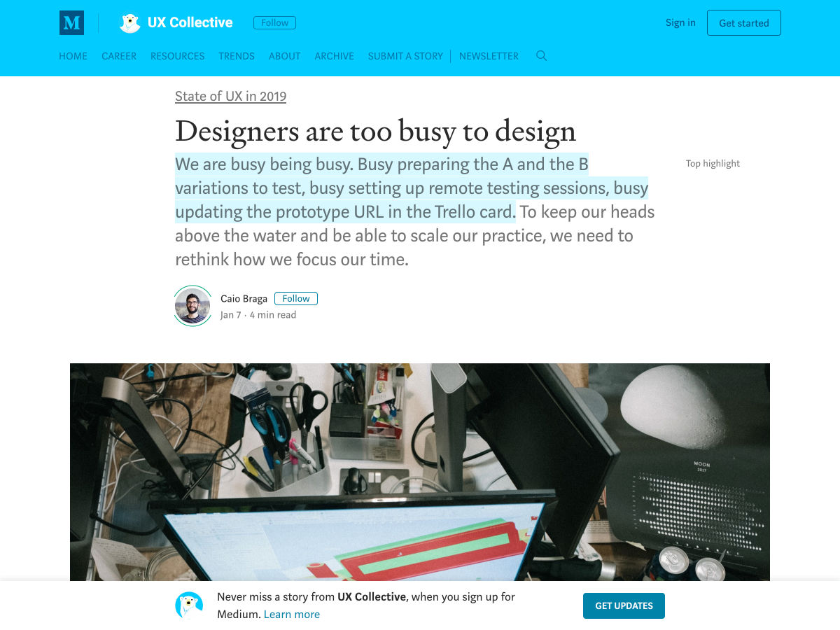This screenshot has width=840, height=630.
Task: Go to the HOME menu item
Action: [x=73, y=56]
